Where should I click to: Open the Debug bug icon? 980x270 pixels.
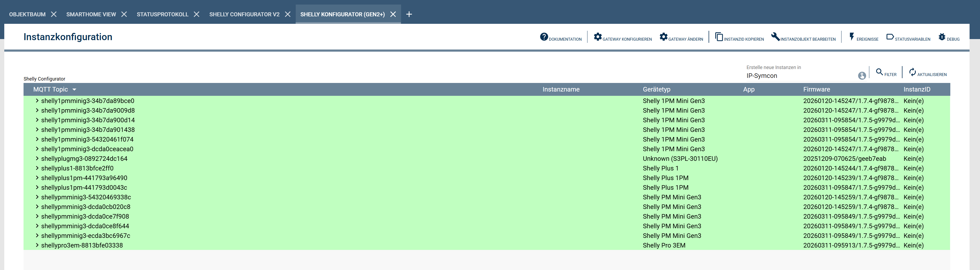click(x=941, y=37)
